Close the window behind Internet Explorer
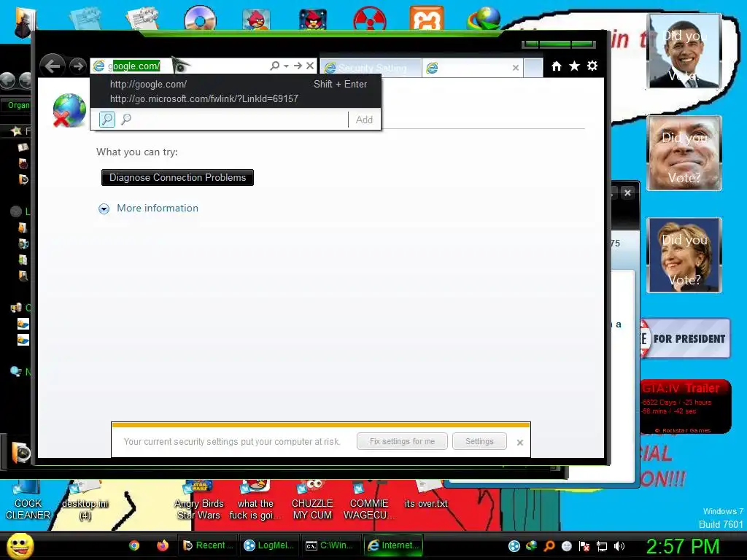The width and height of the screenshot is (747, 560). pos(627,192)
